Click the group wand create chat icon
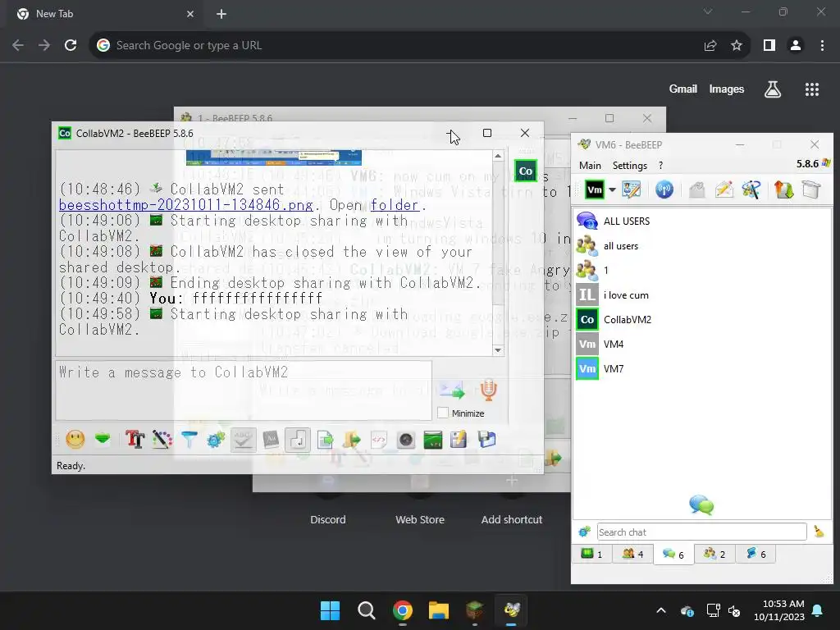This screenshot has width=840, height=630. coord(751,189)
